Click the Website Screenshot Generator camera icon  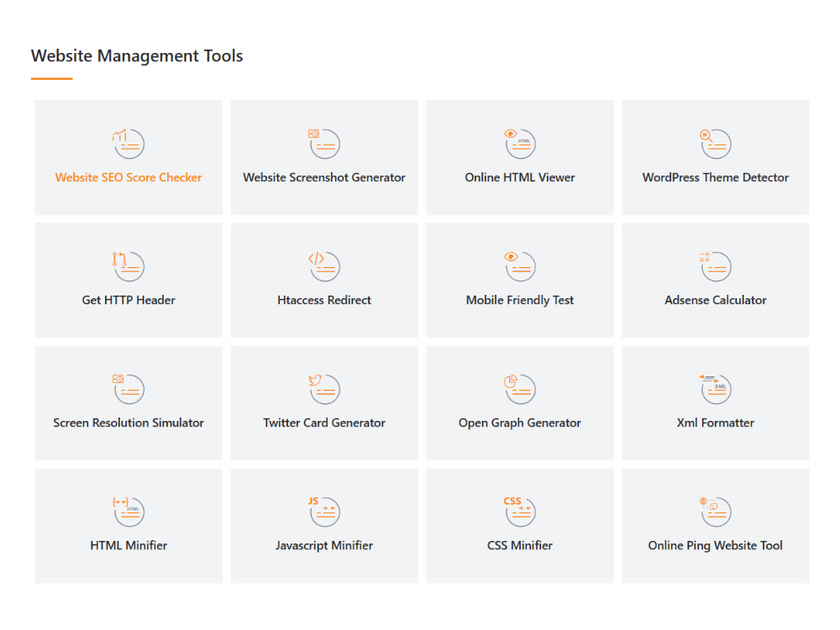(x=324, y=144)
